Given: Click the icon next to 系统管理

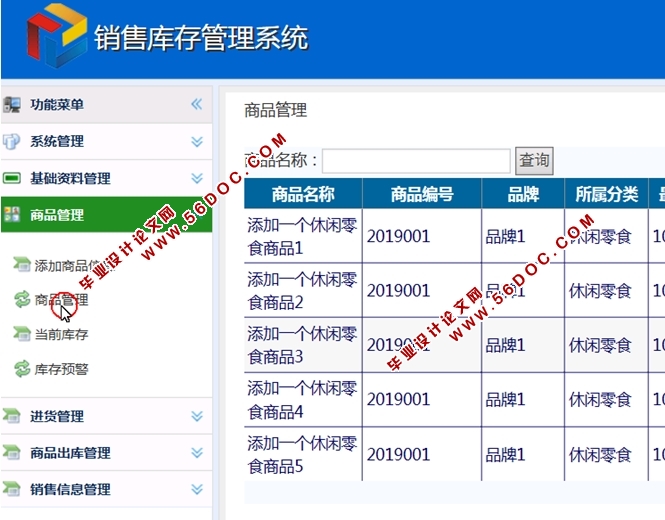Looking at the screenshot, I should [x=11, y=141].
